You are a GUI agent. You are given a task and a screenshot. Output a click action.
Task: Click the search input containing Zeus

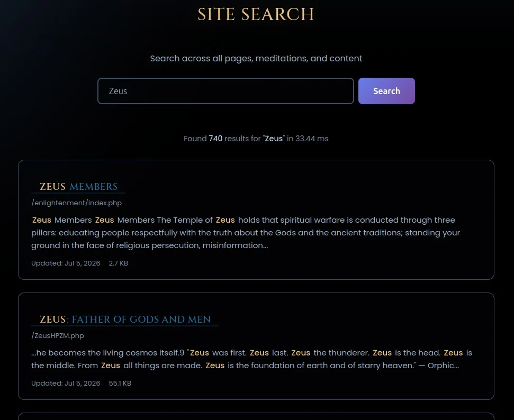[226, 91]
